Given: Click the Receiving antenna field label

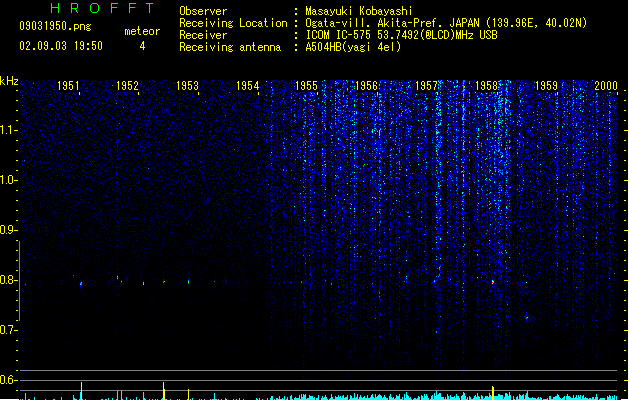Looking at the screenshot, I should [x=230, y=47].
